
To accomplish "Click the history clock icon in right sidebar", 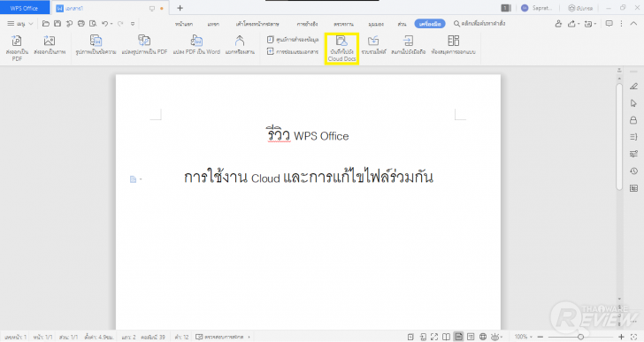I will pyautogui.click(x=633, y=171).
